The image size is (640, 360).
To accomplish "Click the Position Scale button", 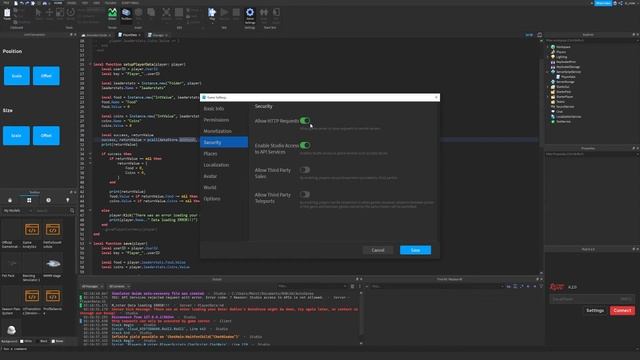I will [x=17, y=76].
